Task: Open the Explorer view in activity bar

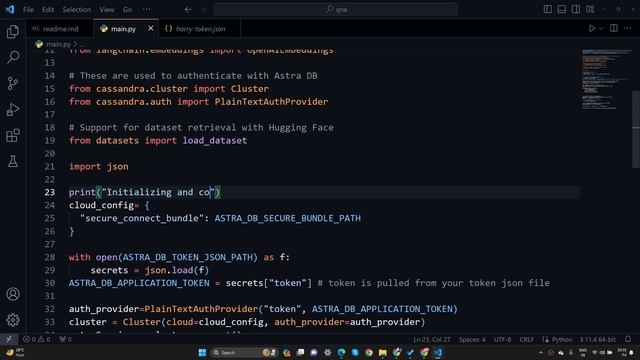Action: tap(13, 31)
